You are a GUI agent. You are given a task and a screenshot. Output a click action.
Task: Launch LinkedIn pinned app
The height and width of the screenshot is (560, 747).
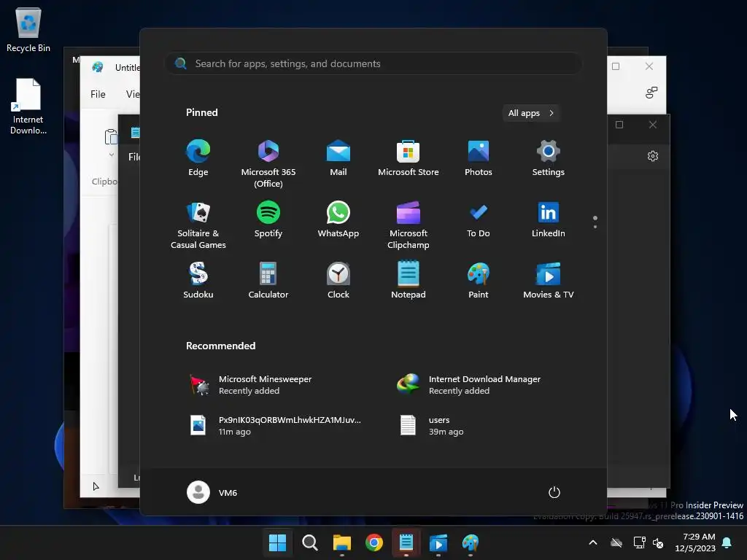point(549,219)
